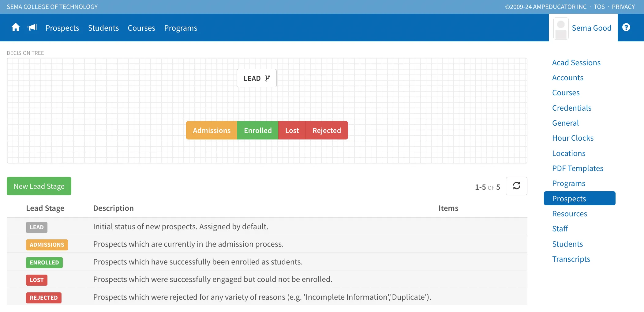Select the Admissions stage in the tree
The width and height of the screenshot is (644, 312).
click(x=212, y=130)
